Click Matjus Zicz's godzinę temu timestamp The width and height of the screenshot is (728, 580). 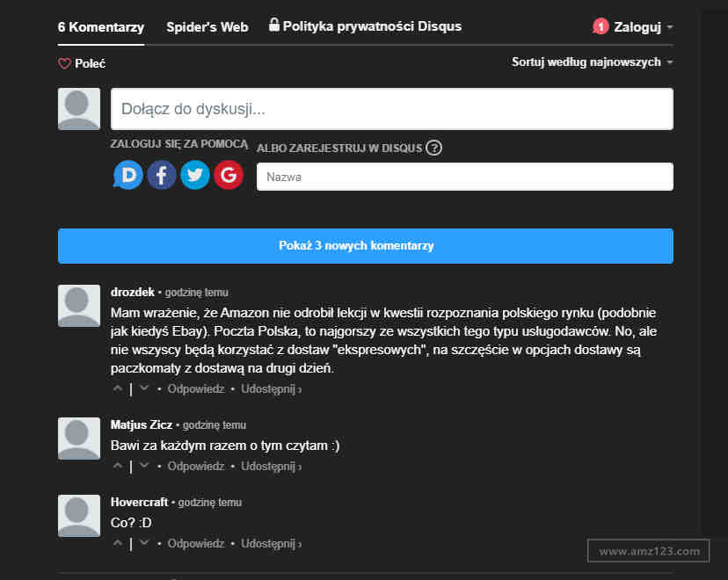click(x=215, y=425)
